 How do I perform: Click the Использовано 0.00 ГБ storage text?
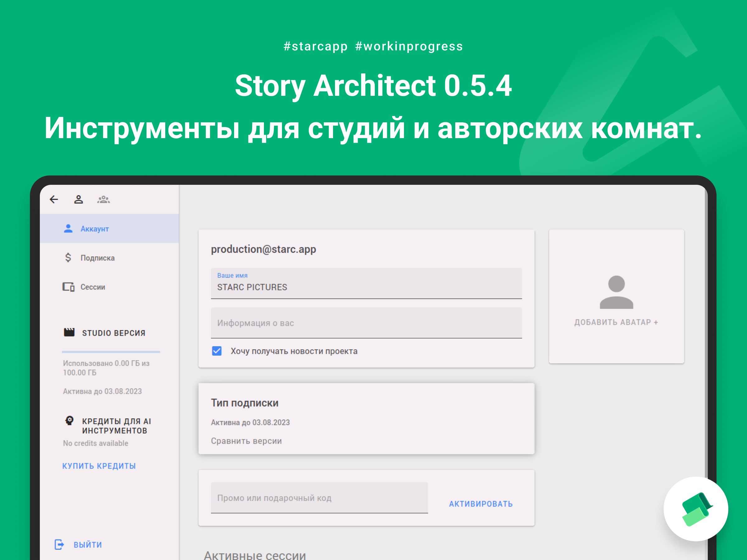[106, 368]
